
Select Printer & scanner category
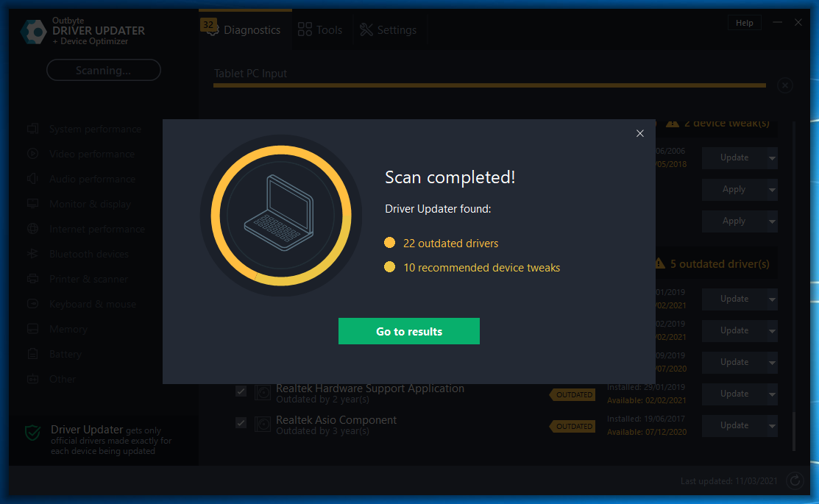point(88,280)
